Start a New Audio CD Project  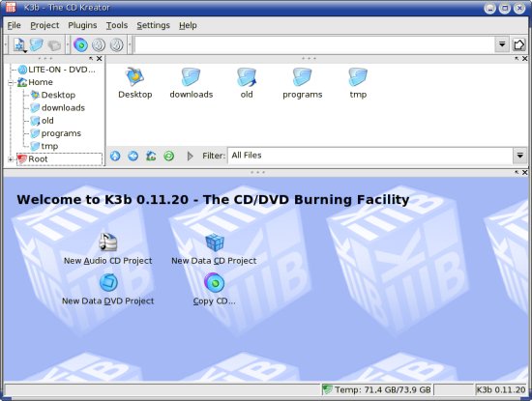[108, 249]
